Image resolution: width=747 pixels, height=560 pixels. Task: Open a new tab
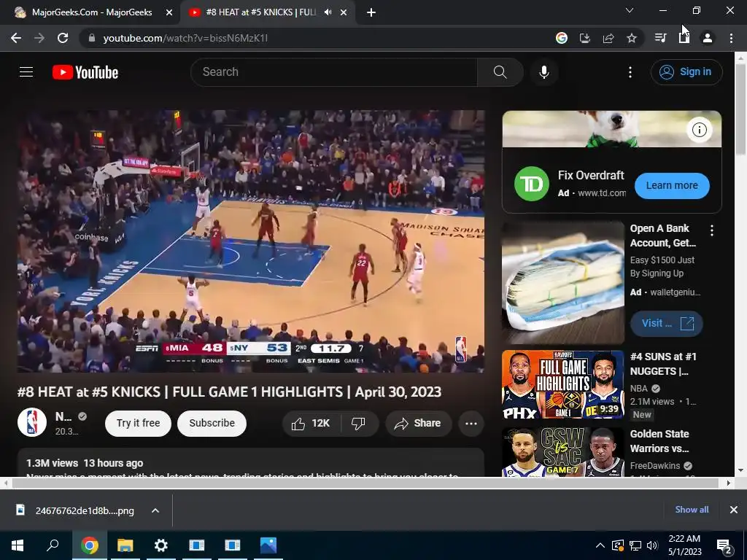[371, 12]
